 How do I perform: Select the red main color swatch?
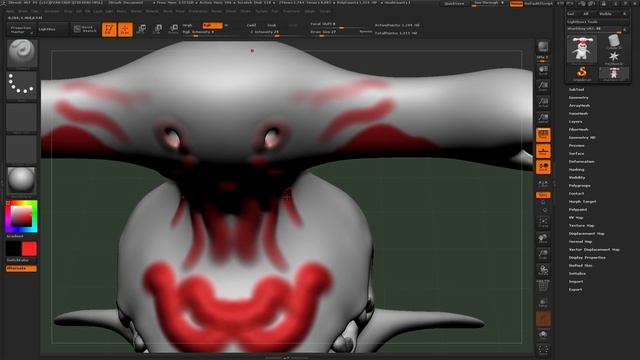click(x=29, y=249)
